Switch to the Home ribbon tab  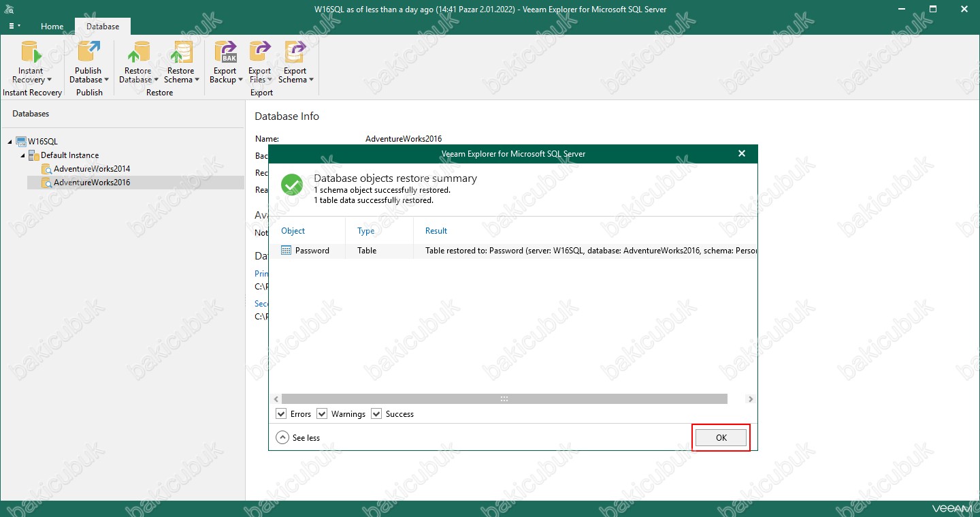(x=52, y=27)
